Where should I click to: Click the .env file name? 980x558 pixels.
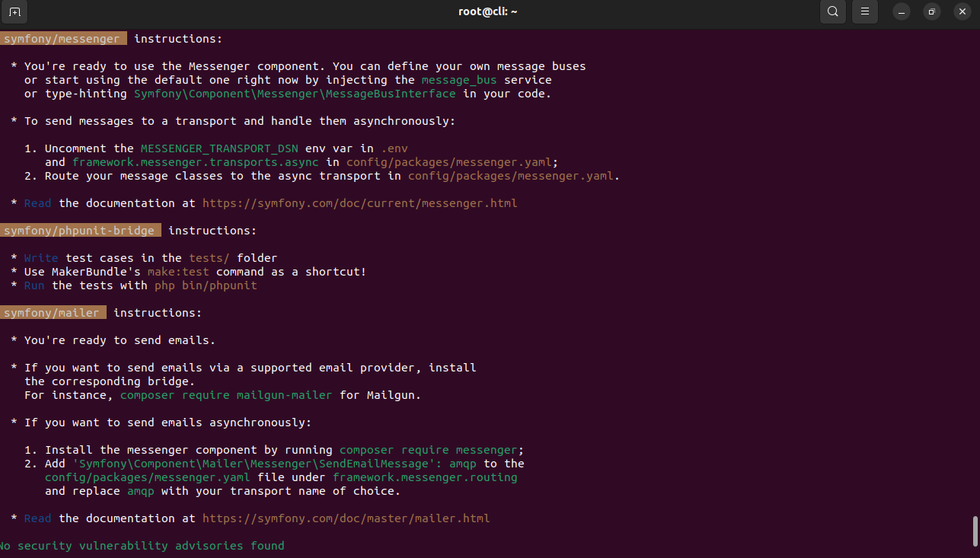394,148
